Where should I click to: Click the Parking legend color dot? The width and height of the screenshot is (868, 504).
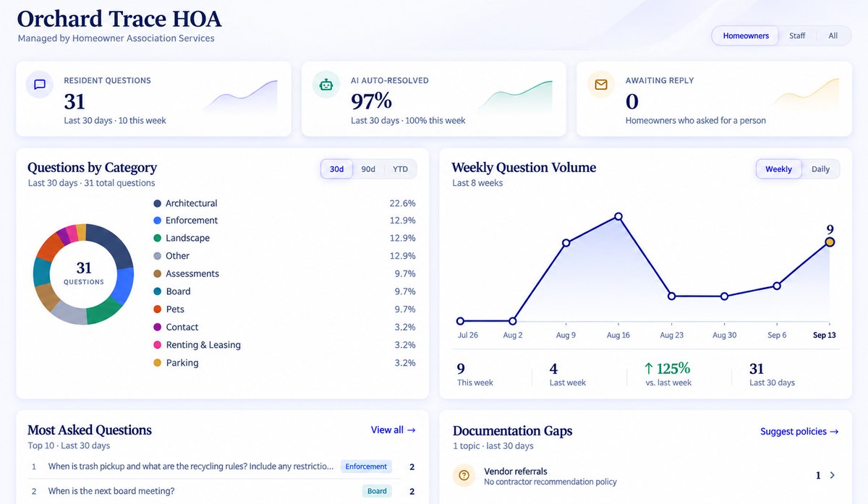pyautogui.click(x=157, y=363)
